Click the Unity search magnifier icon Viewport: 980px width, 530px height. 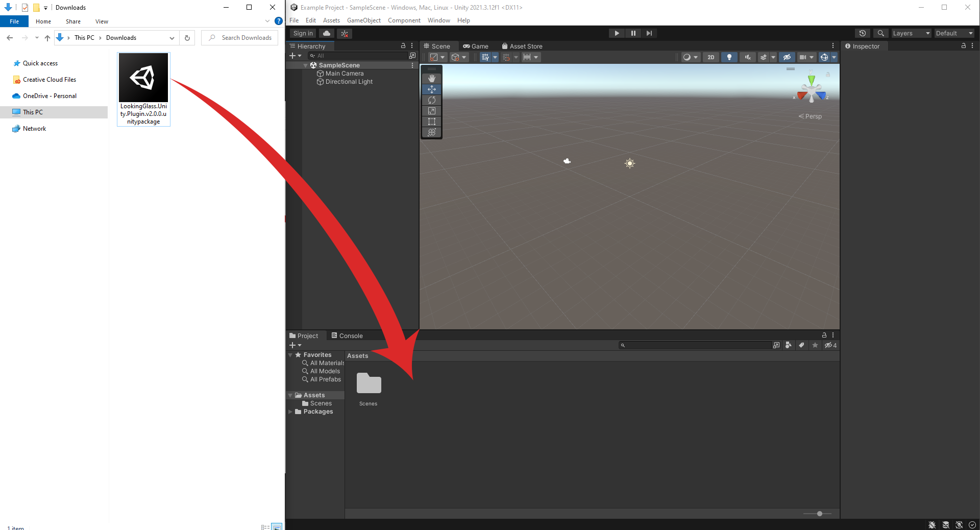click(x=880, y=33)
